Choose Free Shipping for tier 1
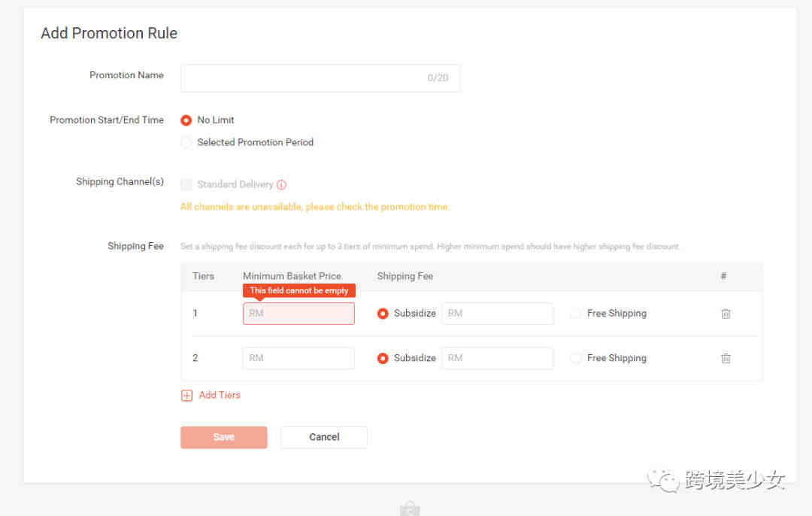Screen dimensions: 812x516 (x=575, y=314)
